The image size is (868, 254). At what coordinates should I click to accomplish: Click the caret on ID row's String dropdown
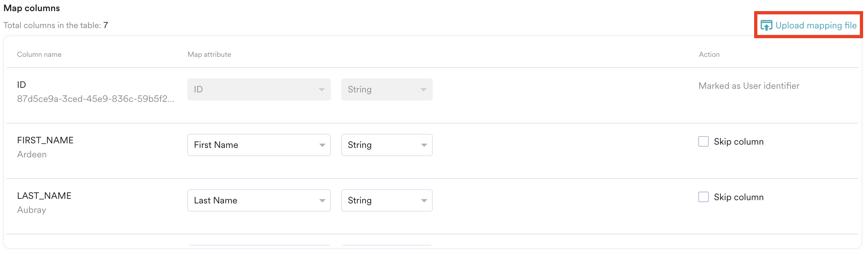[x=423, y=89]
